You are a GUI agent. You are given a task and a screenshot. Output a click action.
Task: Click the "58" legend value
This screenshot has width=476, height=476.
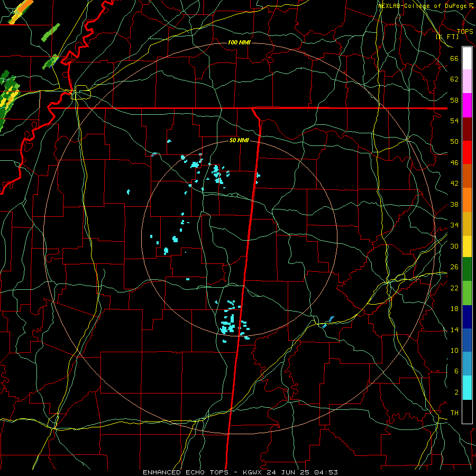[x=454, y=100]
